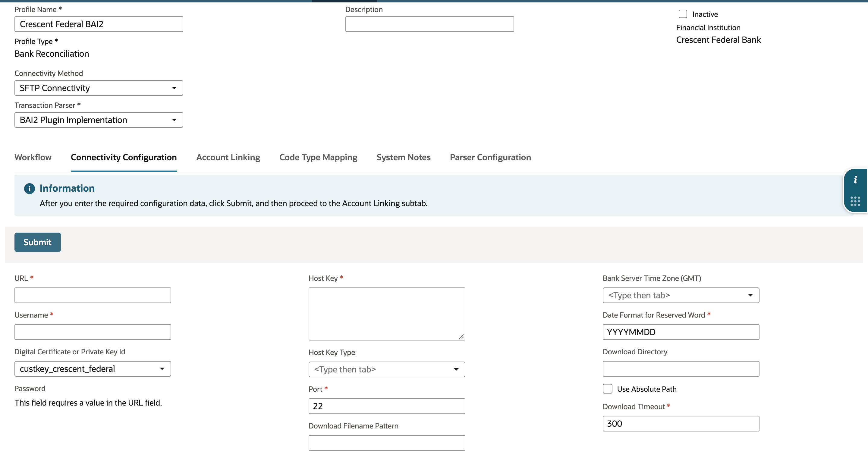Click the Download Filename Pattern field

[x=387, y=443]
